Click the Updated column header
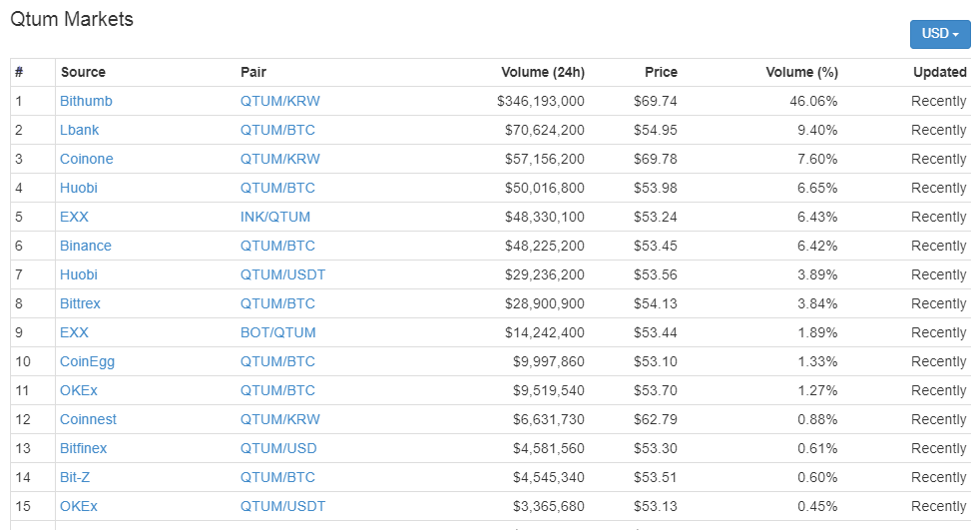 [939, 73]
